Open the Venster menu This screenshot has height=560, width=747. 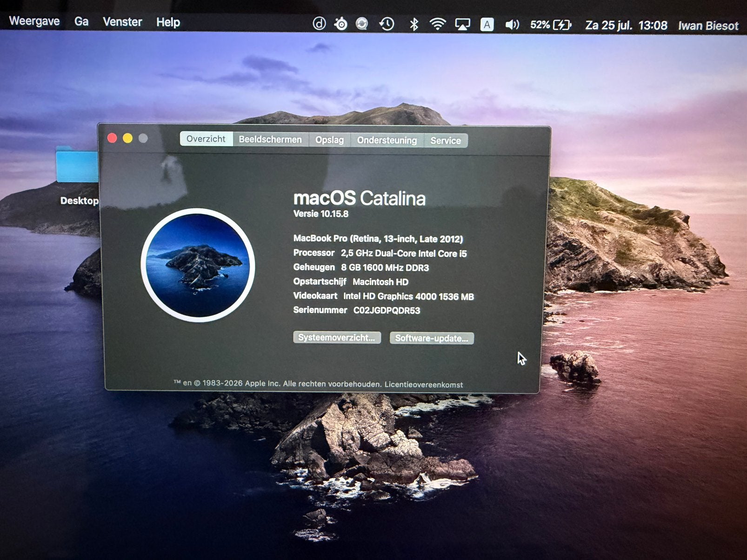[x=122, y=22]
